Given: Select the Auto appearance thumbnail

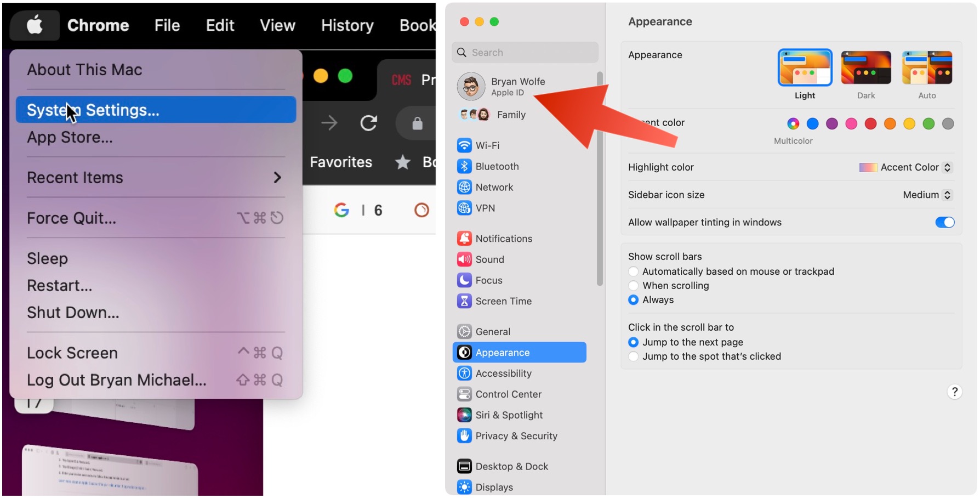Looking at the screenshot, I should (x=927, y=67).
